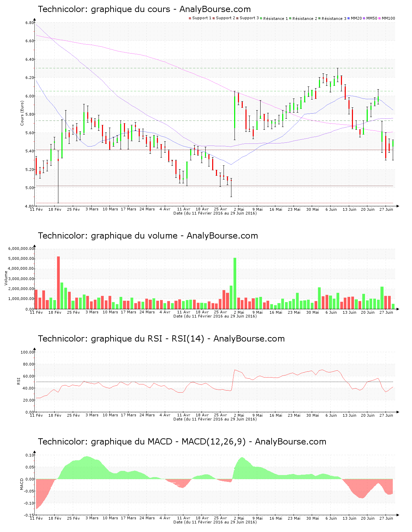Click '30 Mai' date on RSI chart axis

pyautogui.click(x=313, y=415)
